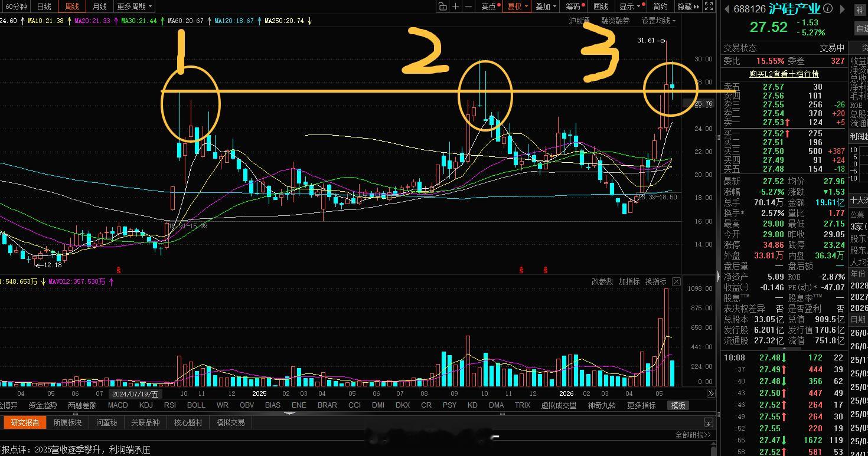The height and width of the screenshot is (456, 868).
Task: Open 设置均线 dropdown
Action: pyautogui.click(x=659, y=21)
